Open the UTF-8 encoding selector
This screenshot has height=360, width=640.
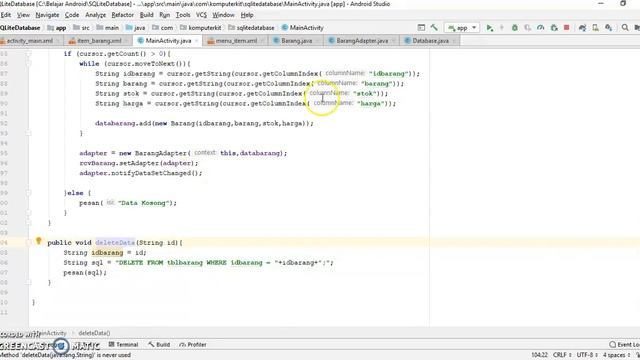587,355
